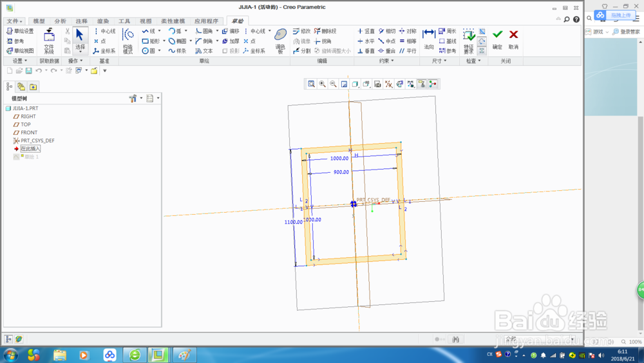Image resolution: width=644 pixels, height=363 pixels.
Task: Switch to the 视图 ribbon tab
Action: (x=146, y=21)
